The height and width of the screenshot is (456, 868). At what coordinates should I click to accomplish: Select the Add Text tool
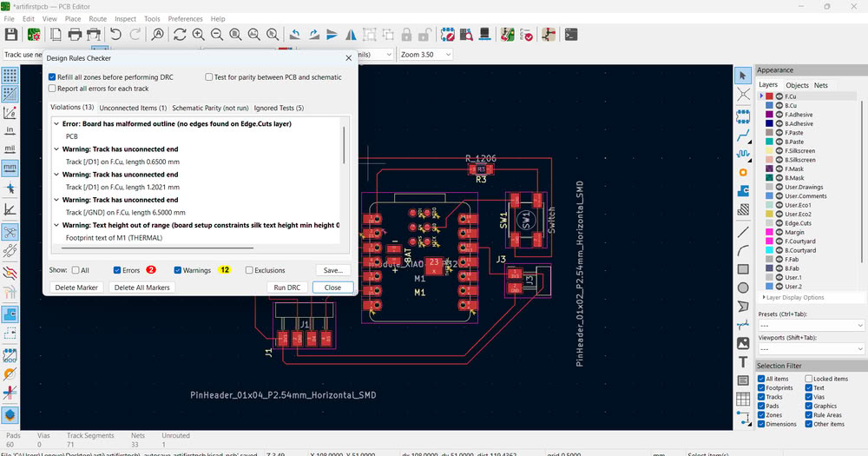click(x=744, y=361)
